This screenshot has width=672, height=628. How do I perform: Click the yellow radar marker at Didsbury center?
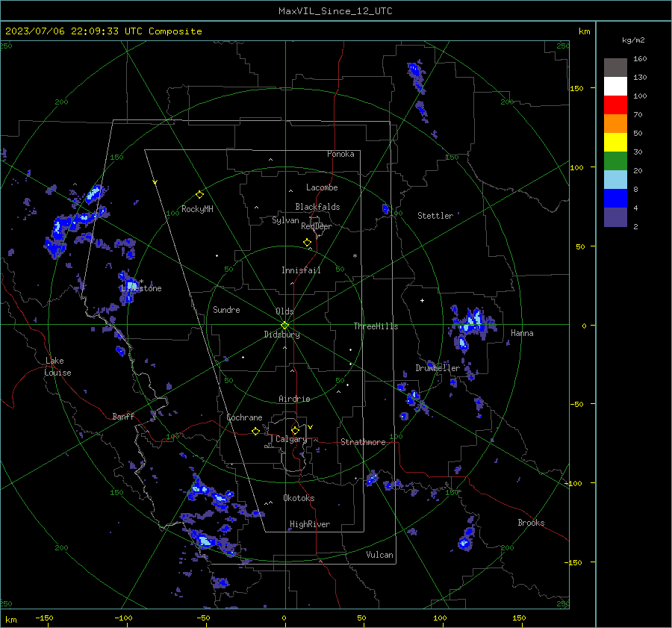[x=284, y=326]
